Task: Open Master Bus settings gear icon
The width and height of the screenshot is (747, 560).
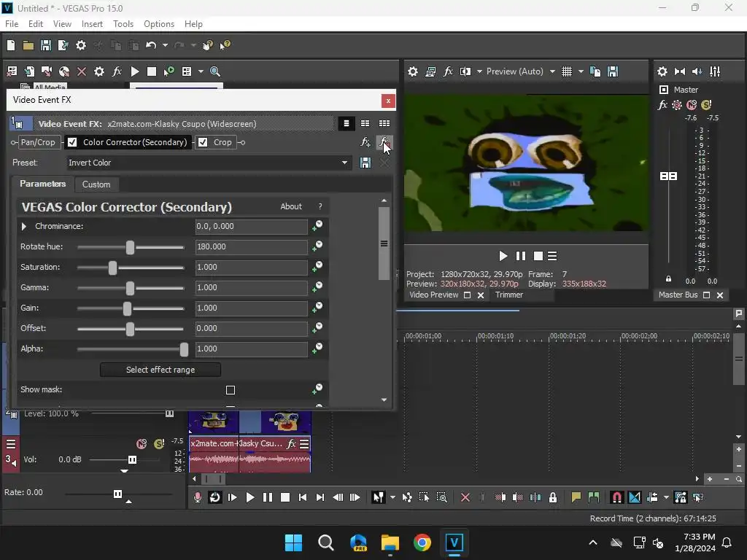Action: pyautogui.click(x=662, y=71)
